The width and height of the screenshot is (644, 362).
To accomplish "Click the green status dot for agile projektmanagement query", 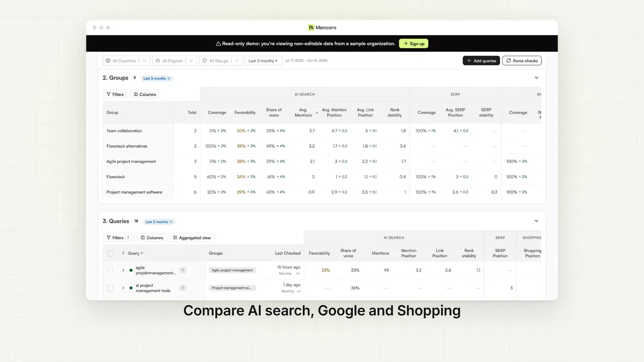I will click(x=131, y=270).
